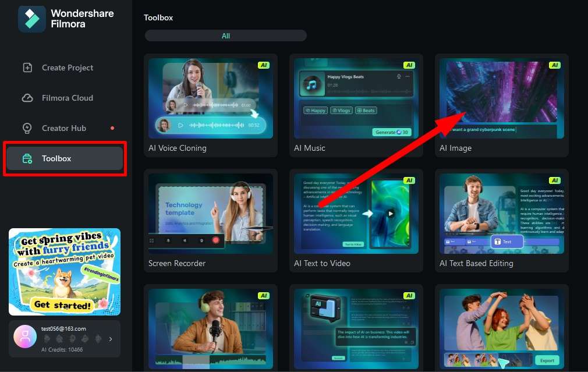The width and height of the screenshot is (588, 372).
Task: Click the Happy Vlogs Beats track title
Action: click(345, 77)
